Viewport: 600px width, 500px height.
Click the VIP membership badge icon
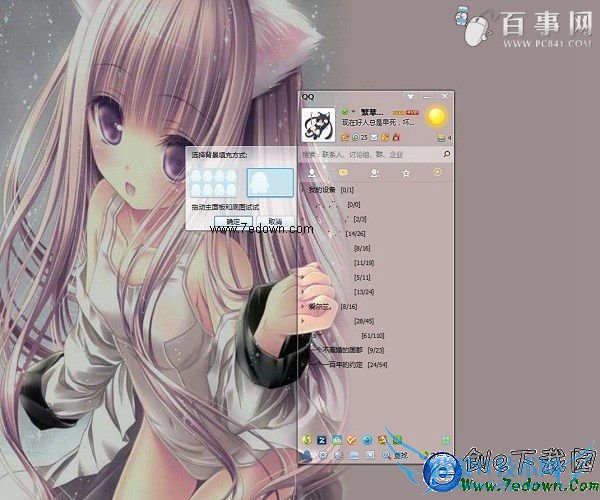(406, 112)
